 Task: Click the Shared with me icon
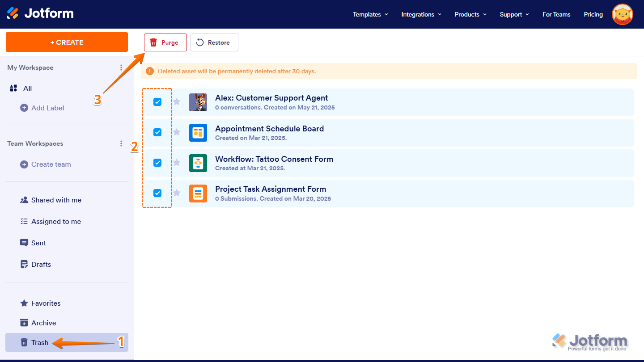point(24,200)
